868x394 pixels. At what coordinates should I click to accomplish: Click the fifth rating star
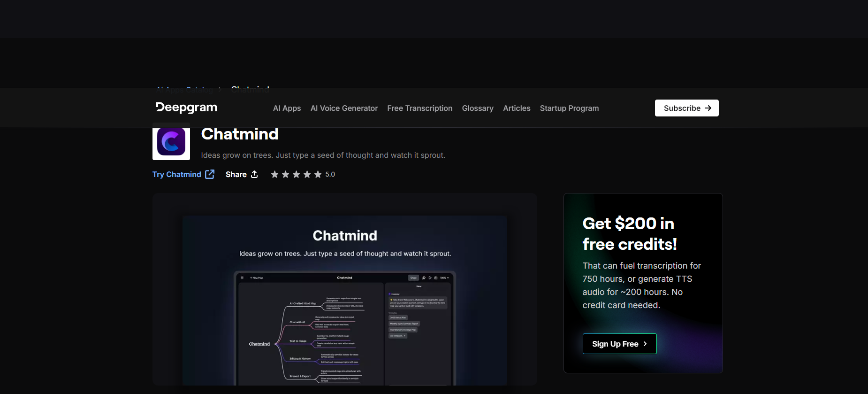pos(318,174)
